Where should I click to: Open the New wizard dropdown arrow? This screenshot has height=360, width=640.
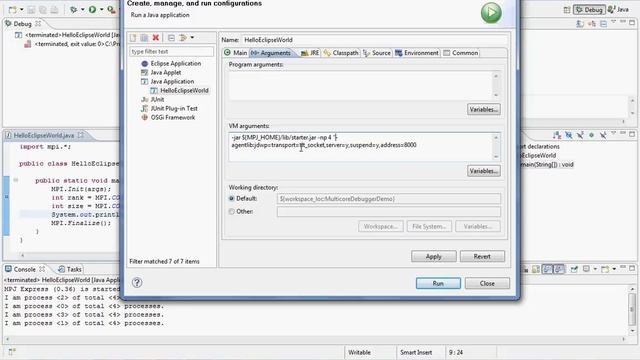pyautogui.click(x=21, y=9)
